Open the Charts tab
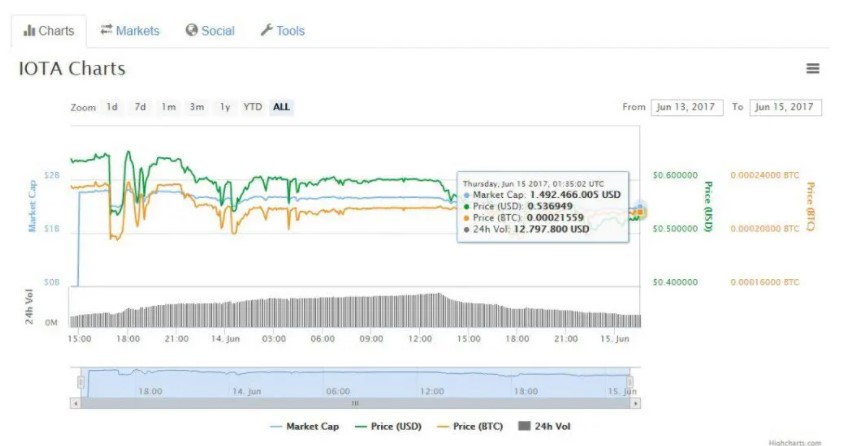Viewport: 854px width, 446px height. pyautogui.click(x=48, y=31)
